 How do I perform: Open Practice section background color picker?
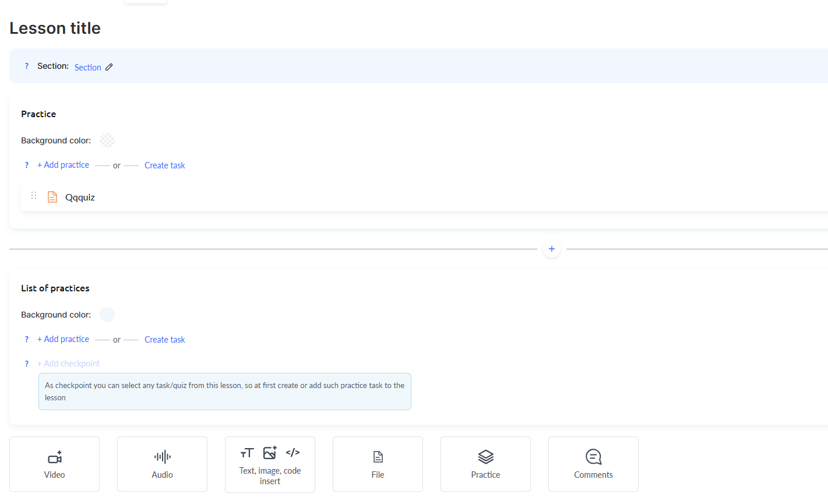[107, 140]
